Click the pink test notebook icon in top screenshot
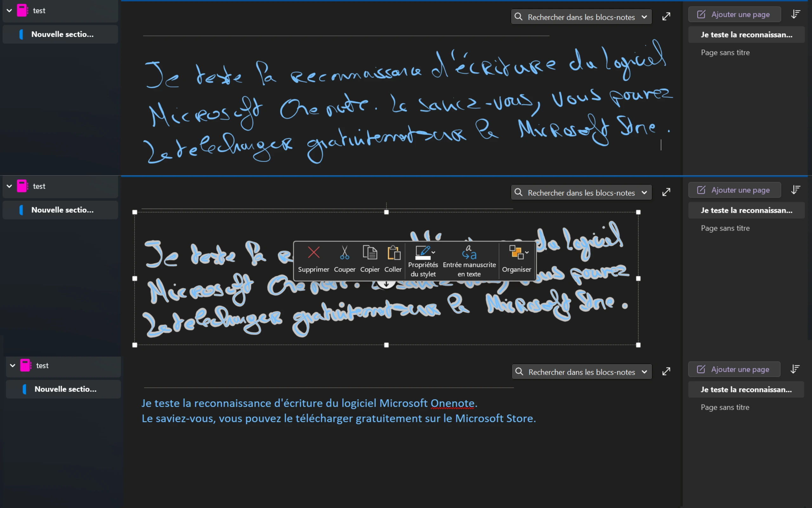This screenshot has width=812, height=508. 23,10
